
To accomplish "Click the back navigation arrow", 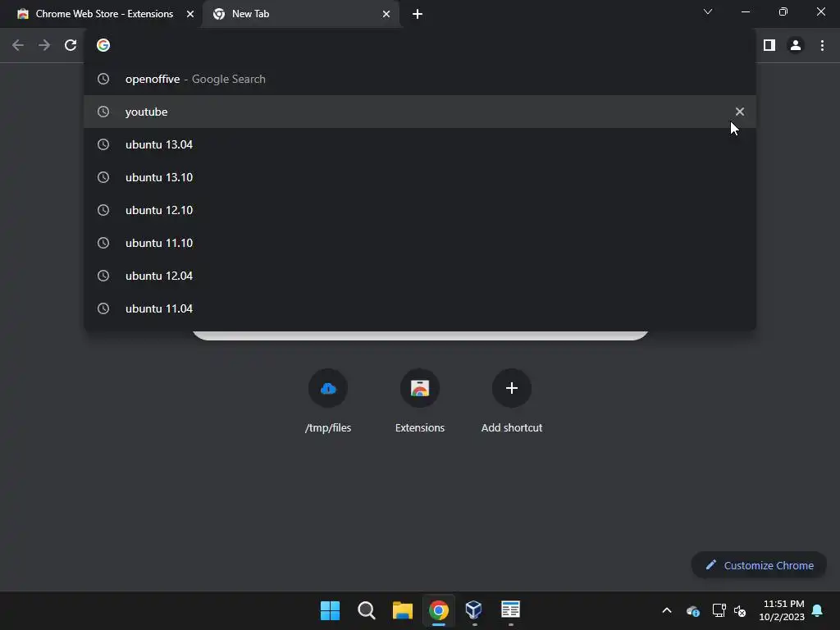I will pos(18,46).
